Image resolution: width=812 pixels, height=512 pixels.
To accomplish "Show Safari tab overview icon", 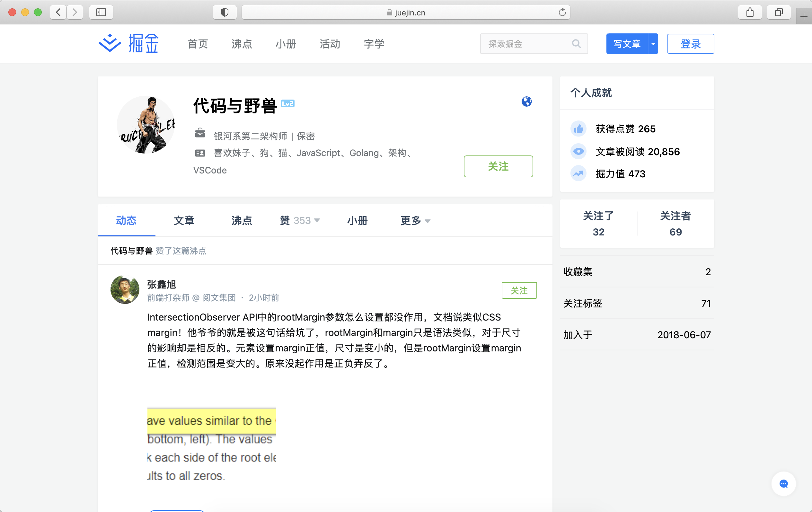I will 778,13.
